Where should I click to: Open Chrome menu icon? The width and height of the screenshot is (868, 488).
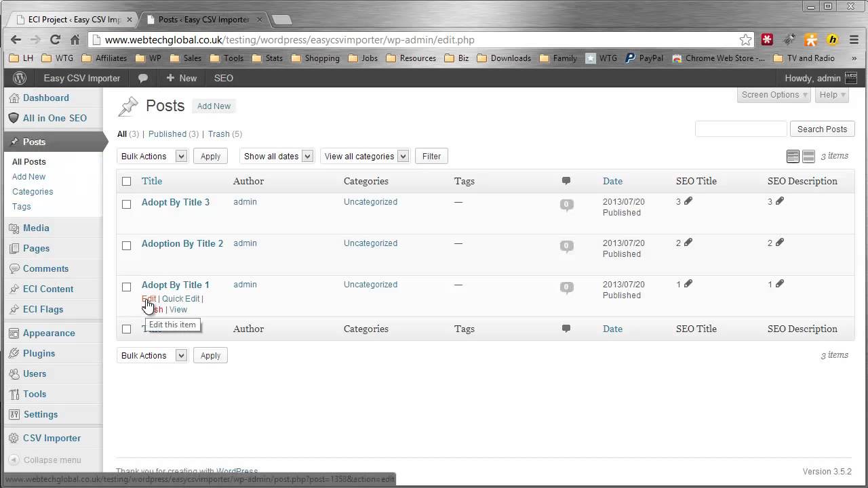854,39
